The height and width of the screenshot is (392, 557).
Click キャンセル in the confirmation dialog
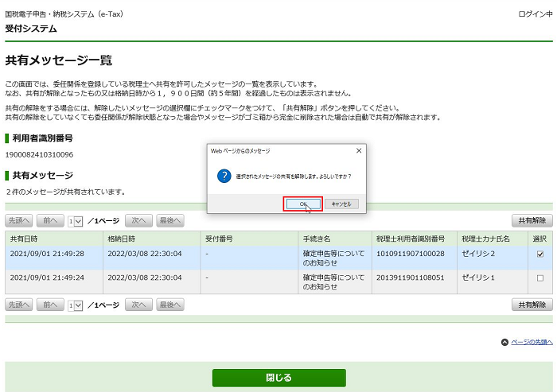click(341, 204)
